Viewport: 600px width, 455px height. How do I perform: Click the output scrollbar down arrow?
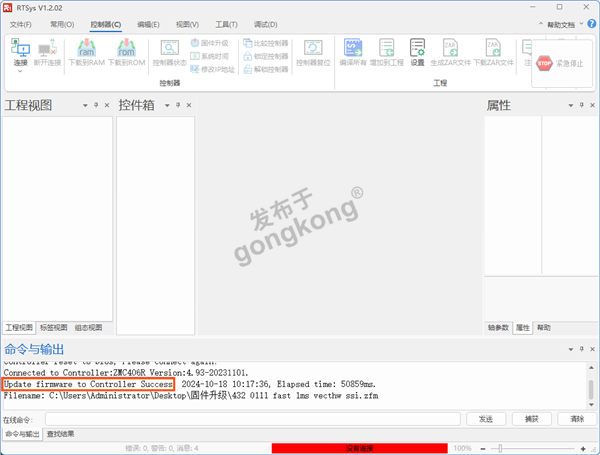pos(592,404)
